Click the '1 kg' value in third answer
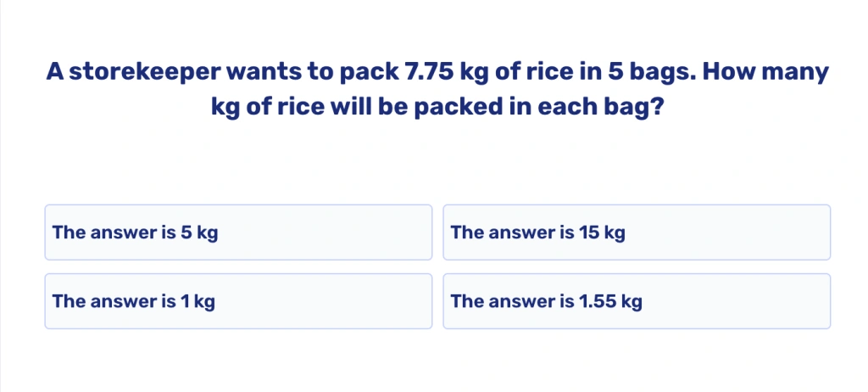Screen dimensions: 868x392 click(x=198, y=301)
